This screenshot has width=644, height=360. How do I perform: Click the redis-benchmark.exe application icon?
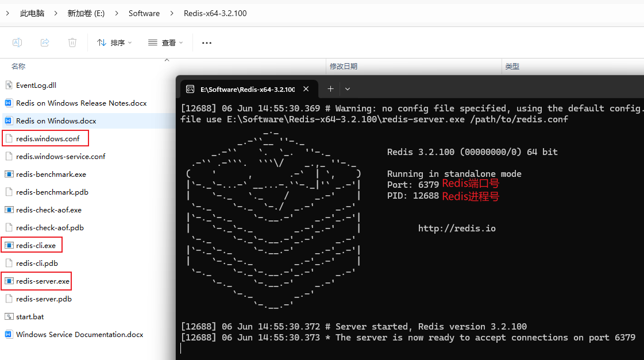9,174
